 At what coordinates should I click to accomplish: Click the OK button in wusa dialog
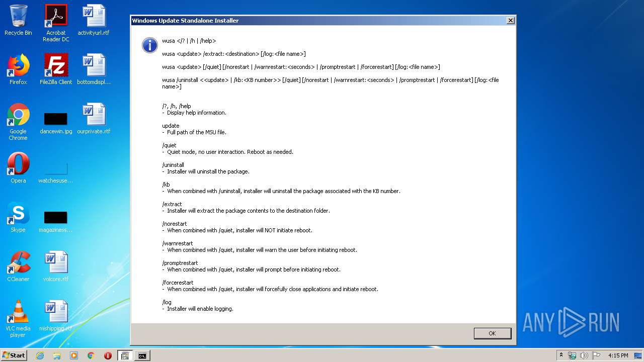point(492,333)
